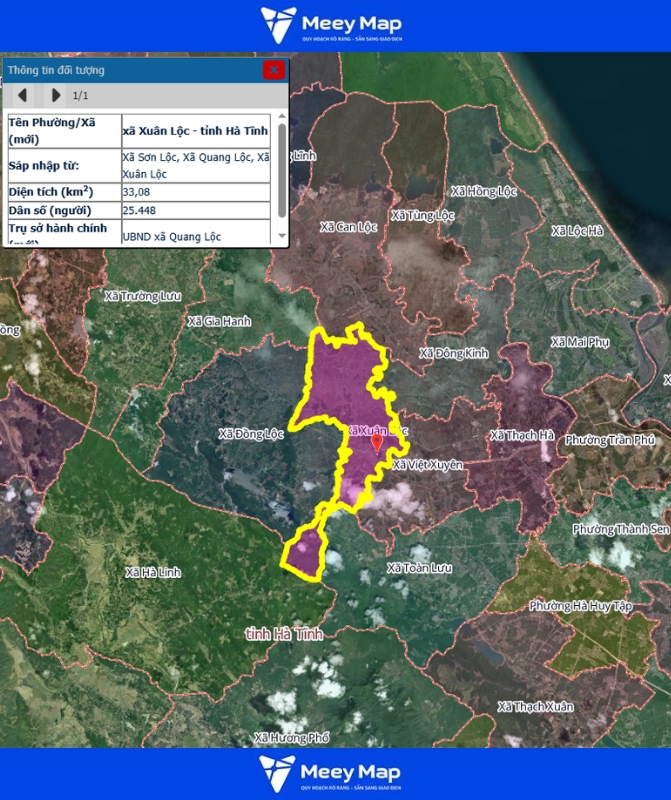671x800 pixels.
Task: Close the Thông tin đối tượng panel
Action: coord(273,70)
